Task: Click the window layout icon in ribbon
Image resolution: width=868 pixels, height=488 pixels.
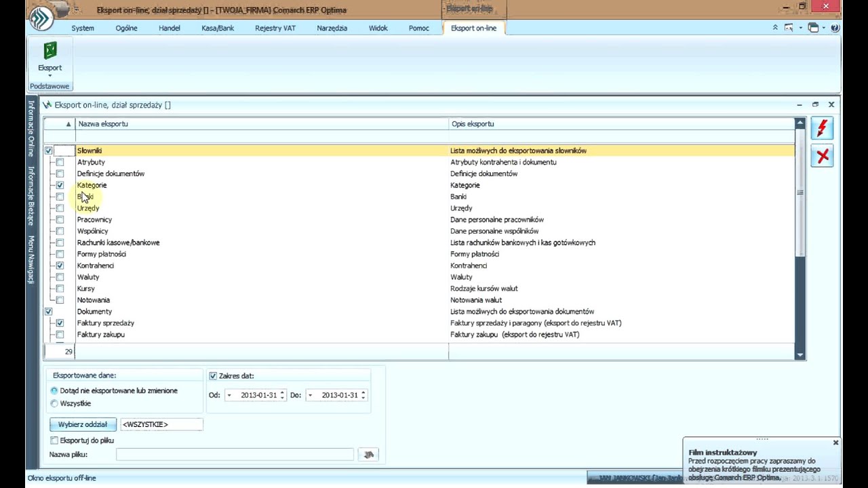Action: (813, 28)
